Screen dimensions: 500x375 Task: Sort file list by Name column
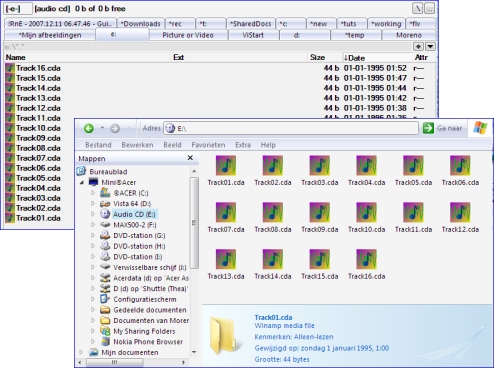point(87,57)
